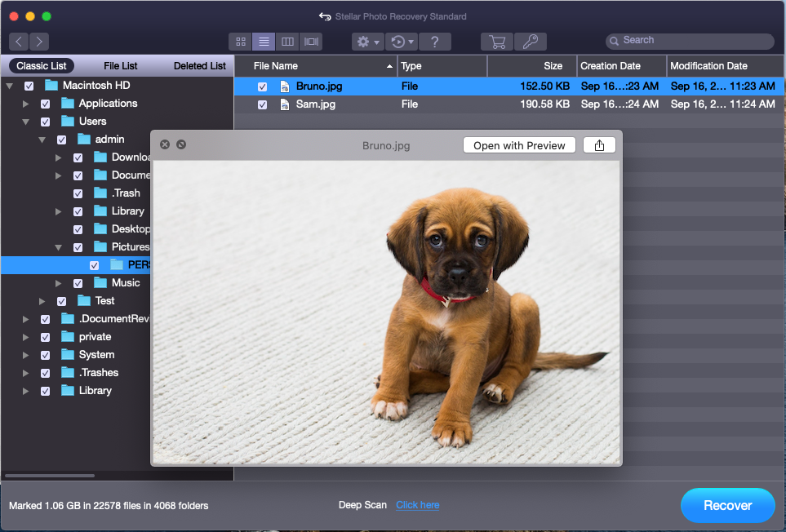Open the shopping cart purchase icon
The height and width of the screenshot is (532, 786).
pos(496,42)
